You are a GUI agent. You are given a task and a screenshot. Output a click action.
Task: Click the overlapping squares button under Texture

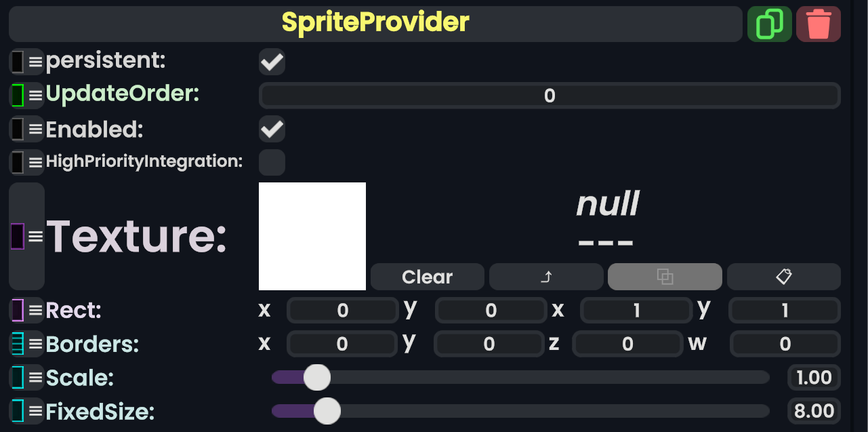(665, 277)
